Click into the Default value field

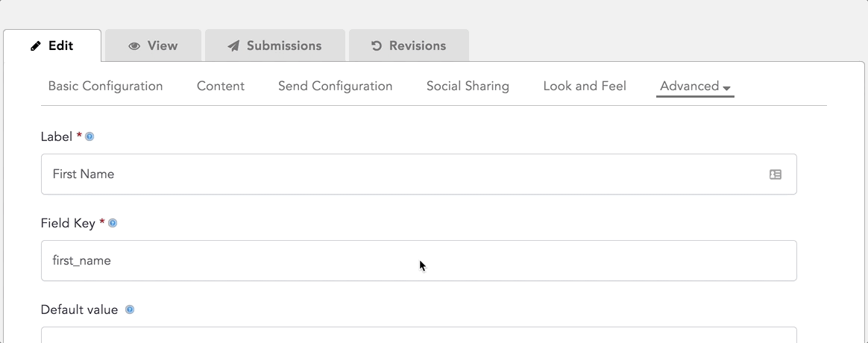(x=418, y=336)
